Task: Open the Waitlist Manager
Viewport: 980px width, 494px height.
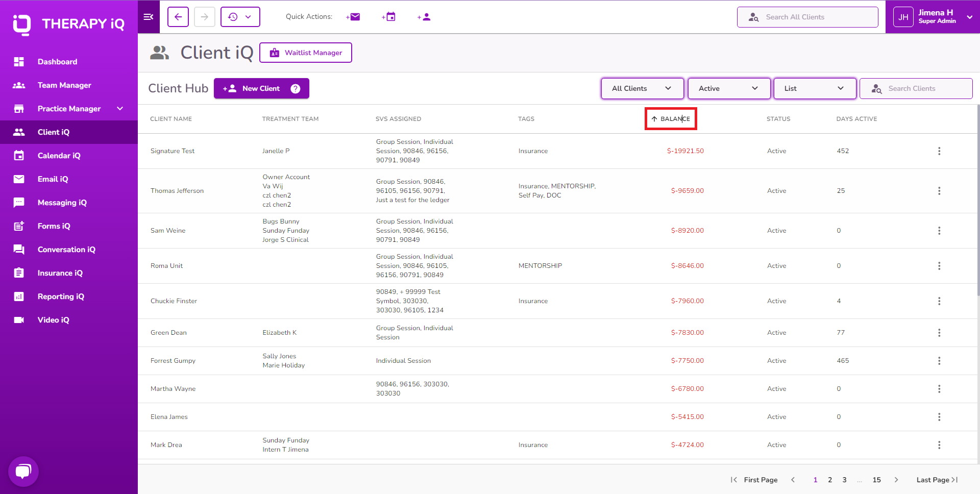Action: coord(305,53)
